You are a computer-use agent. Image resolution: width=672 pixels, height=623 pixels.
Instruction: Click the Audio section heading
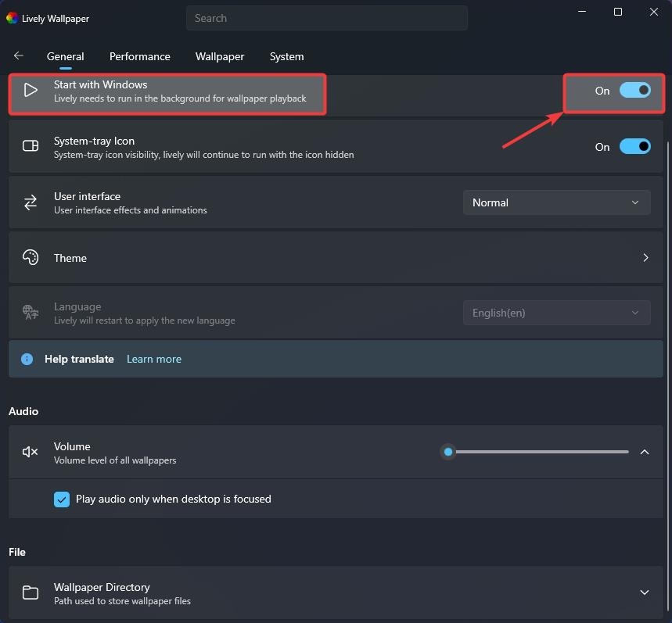(x=23, y=411)
